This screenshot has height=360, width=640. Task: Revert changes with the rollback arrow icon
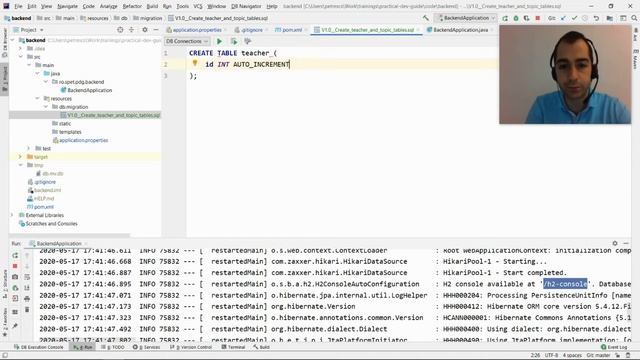596,18
